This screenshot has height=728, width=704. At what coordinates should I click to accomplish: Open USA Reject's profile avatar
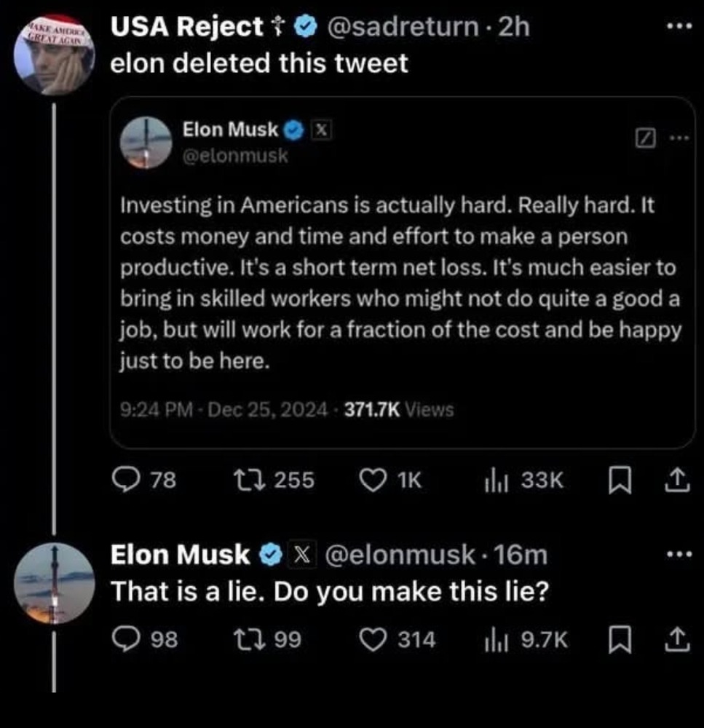[x=55, y=55]
